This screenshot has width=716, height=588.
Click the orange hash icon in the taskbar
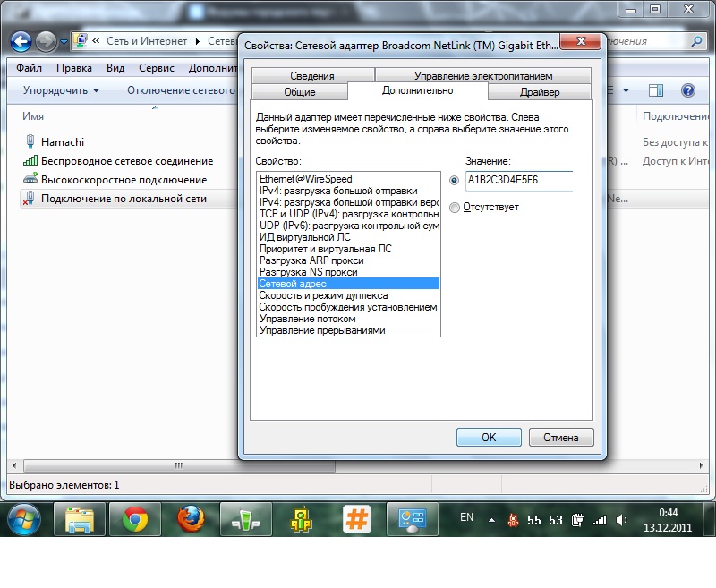(357, 519)
